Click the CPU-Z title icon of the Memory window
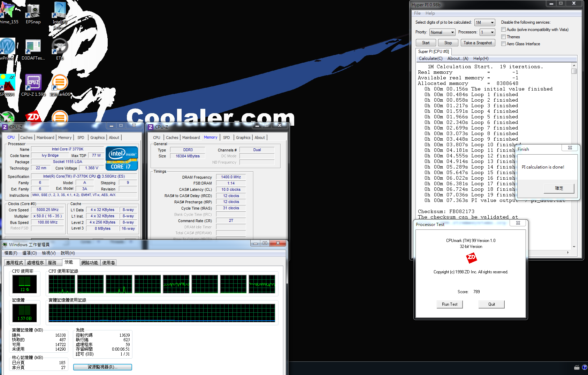Screen dimensions: 588x375 (x=151, y=127)
